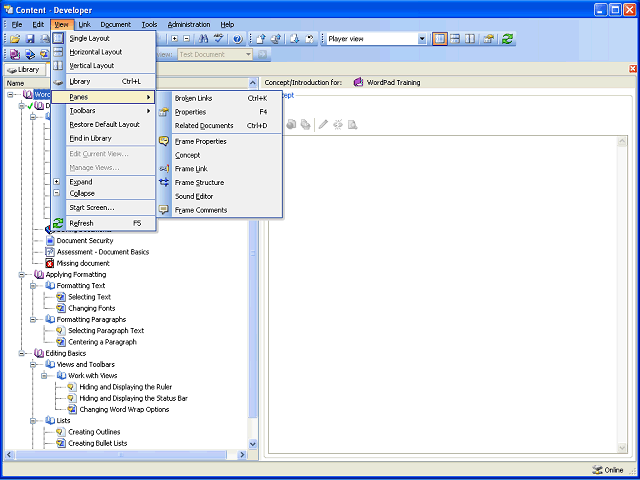Open the Broken Links pane
Viewport: 640px width, 480px height.
(220, 98)
